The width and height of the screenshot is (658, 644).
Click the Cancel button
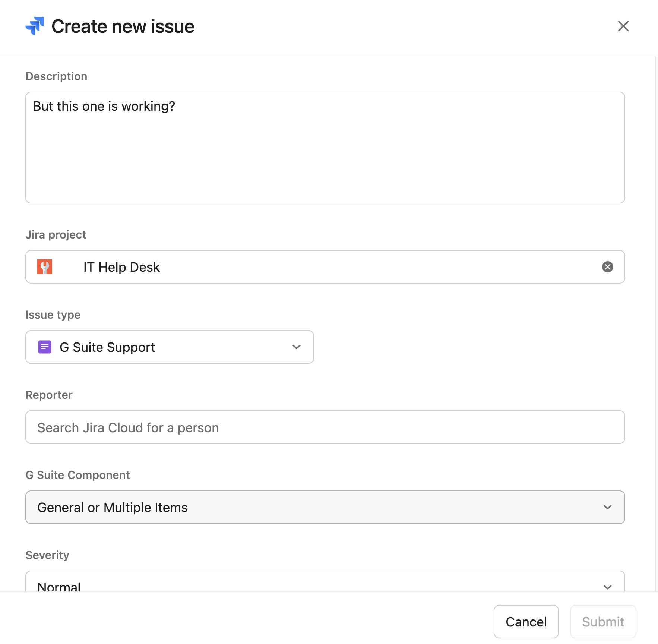pos(526,622)
